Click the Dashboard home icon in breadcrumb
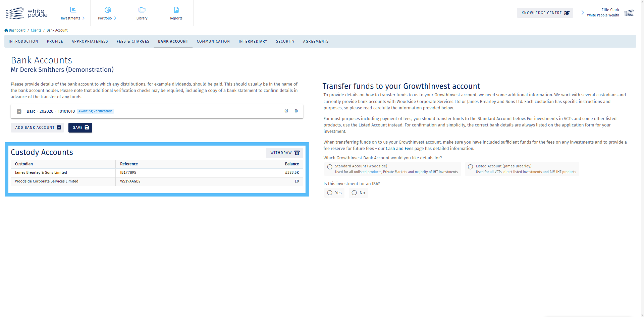 pyautogui.click(x=6, y=30)
